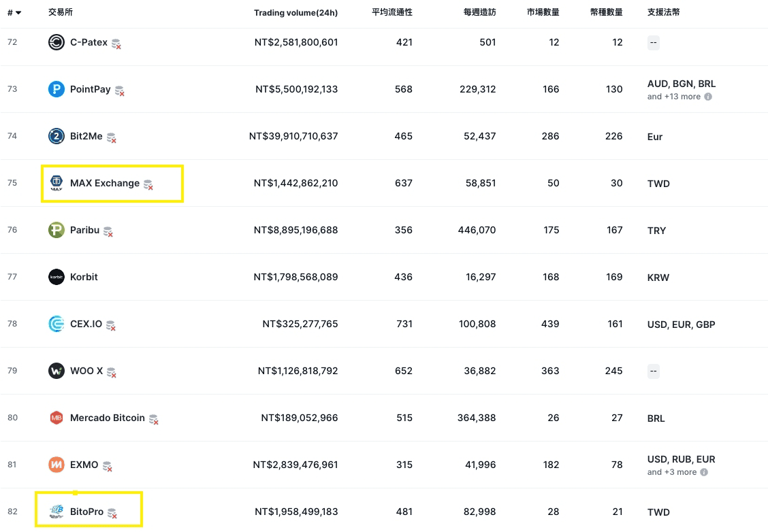This screenshot has height=532, width=768.
Task: Click the no-reserves icon beside MAX Exchange
Action: tap(148, 184)
